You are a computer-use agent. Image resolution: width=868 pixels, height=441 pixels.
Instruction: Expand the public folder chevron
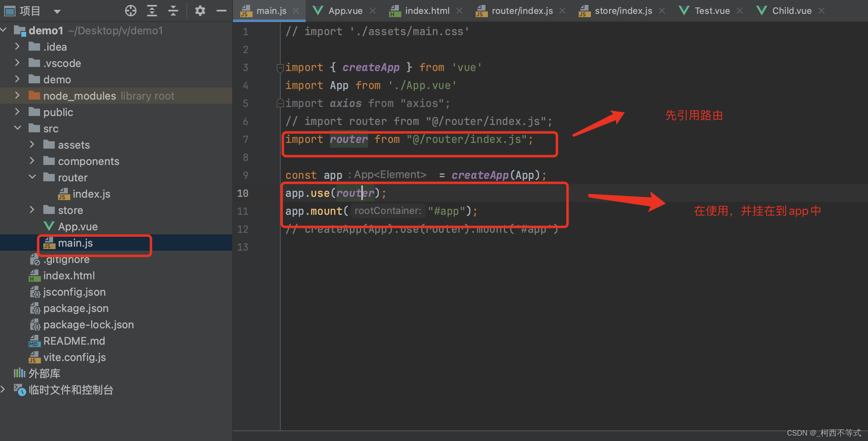[x=17, y=112]
